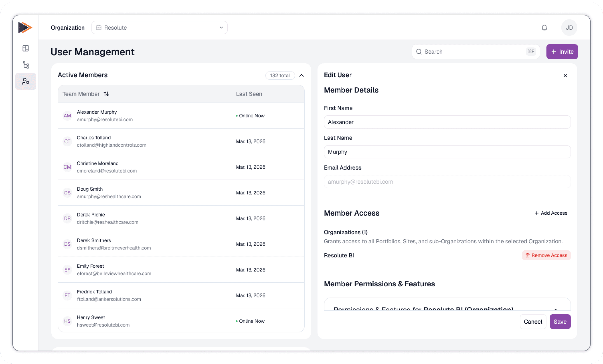Click the Invite button
Screen dimensions: 603x364
(562, 52)
